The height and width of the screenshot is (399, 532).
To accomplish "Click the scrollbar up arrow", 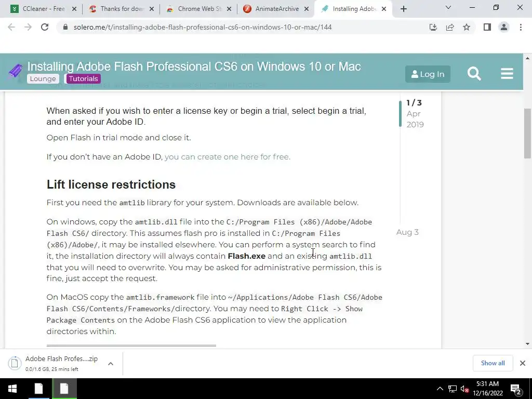I will (x=527, y=58).
